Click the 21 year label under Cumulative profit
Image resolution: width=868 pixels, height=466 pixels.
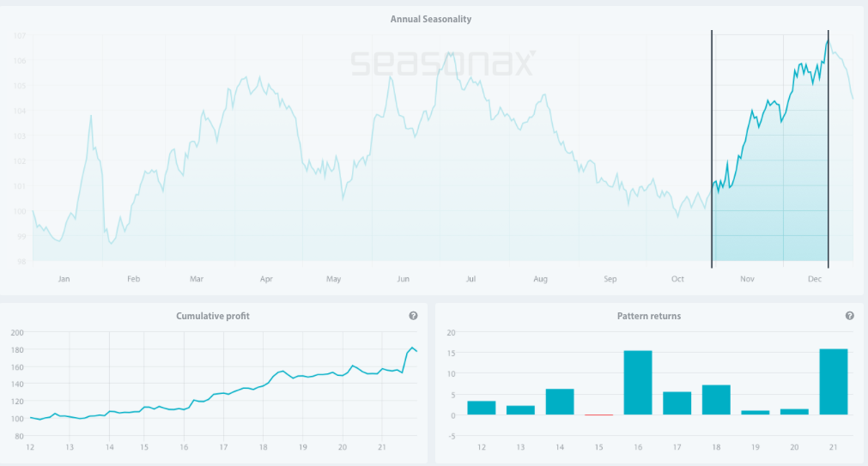click(381, 447)
